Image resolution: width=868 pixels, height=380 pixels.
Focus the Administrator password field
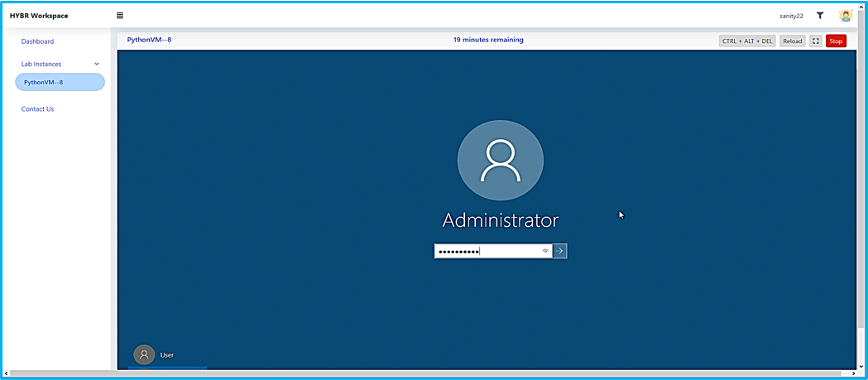pos(488,251)
